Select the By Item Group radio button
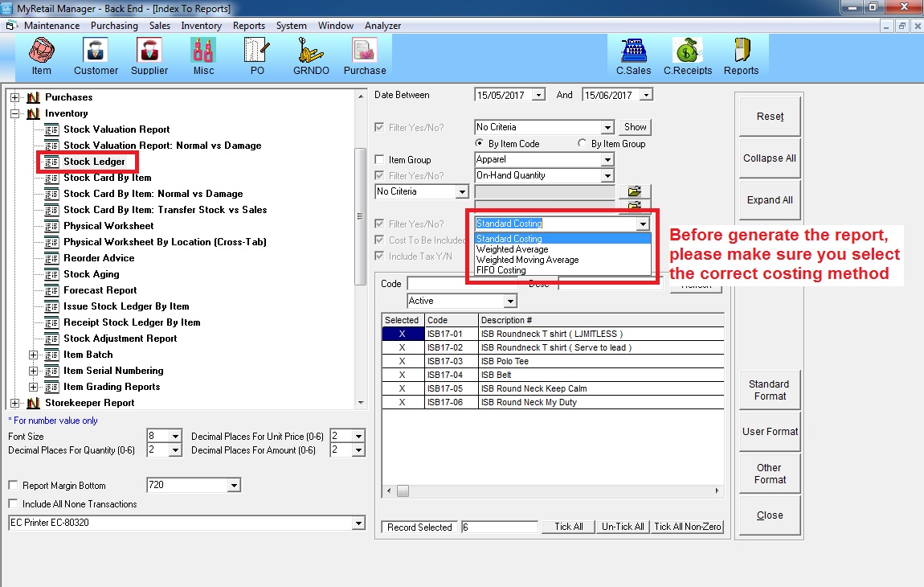924x587 pixels. [583, 144]
